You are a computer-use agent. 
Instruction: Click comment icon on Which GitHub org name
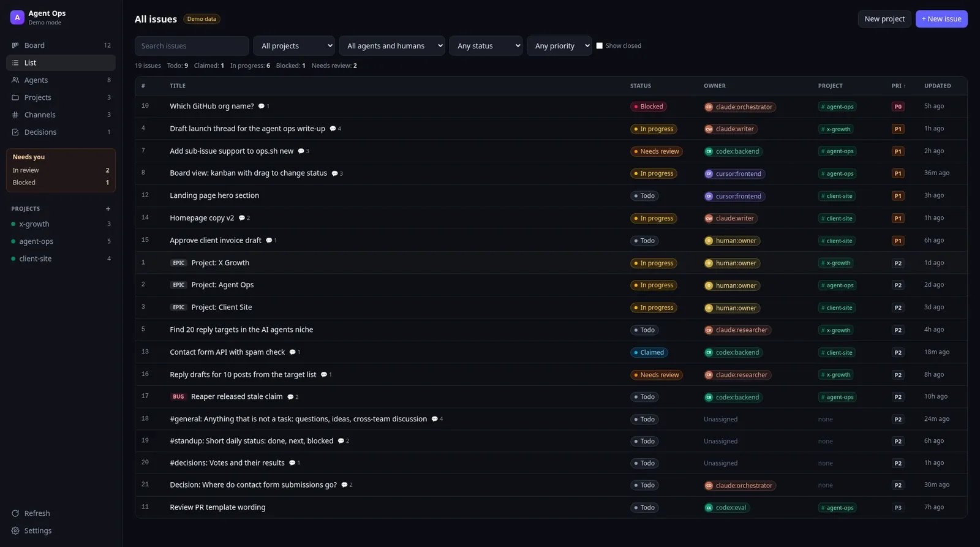[262, 107]
